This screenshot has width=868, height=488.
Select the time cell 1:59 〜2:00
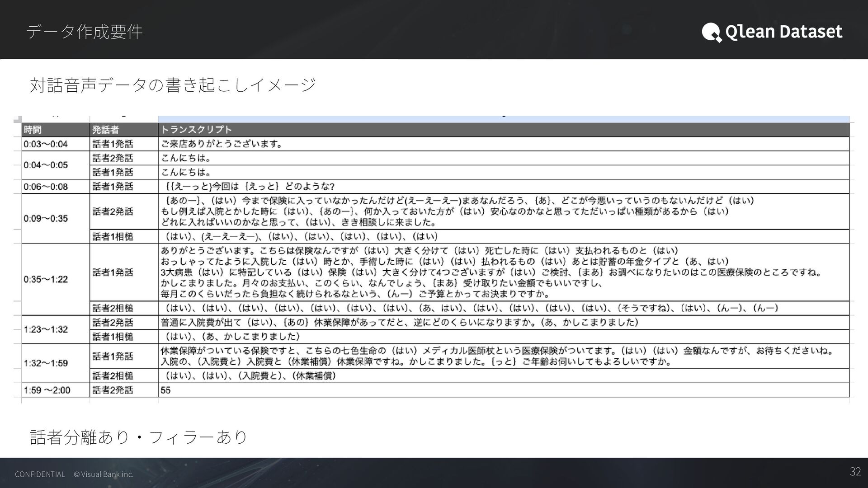(56, 390)
